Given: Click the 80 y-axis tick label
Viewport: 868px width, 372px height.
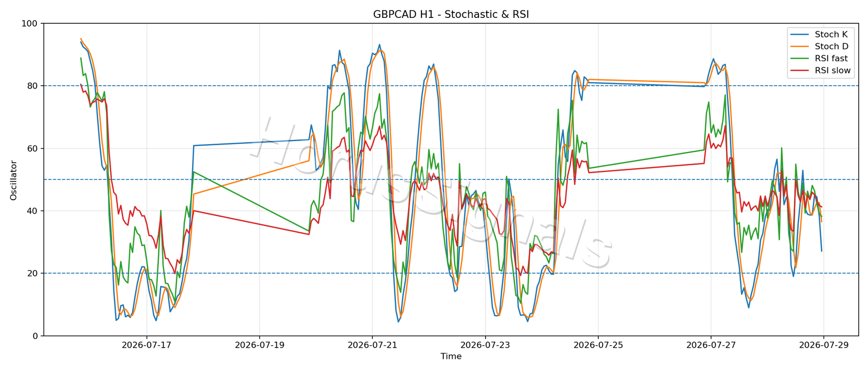Looking at the screenshot, I should tap(33, 86).
